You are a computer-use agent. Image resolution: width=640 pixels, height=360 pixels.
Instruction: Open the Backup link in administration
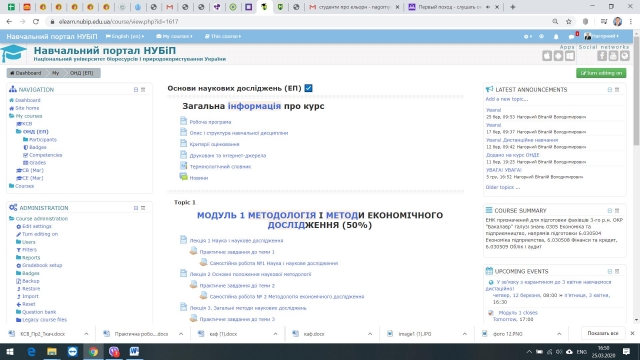coord(31,281)
